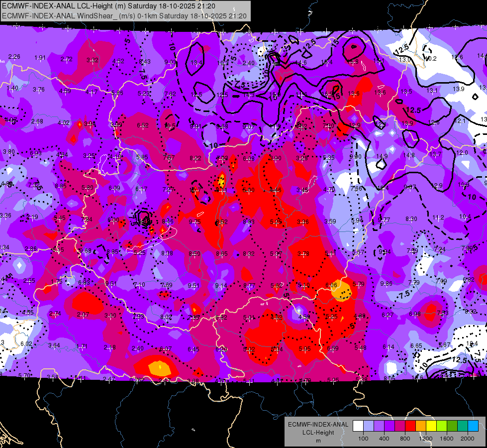Image resolution: width=487 pixels, height=448 pixels.
Task: Click the grid value 1.91
Action: (40, 58)
